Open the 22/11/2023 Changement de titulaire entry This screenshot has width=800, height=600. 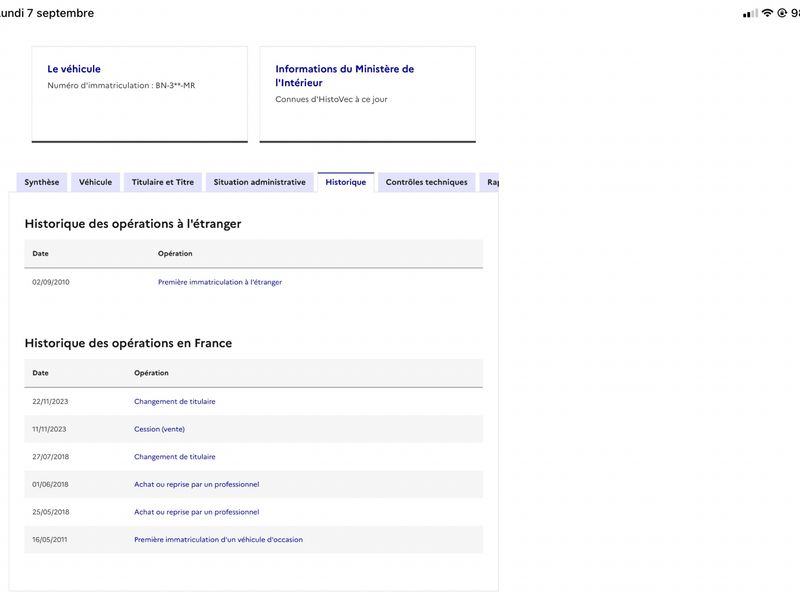coord(174,402)
